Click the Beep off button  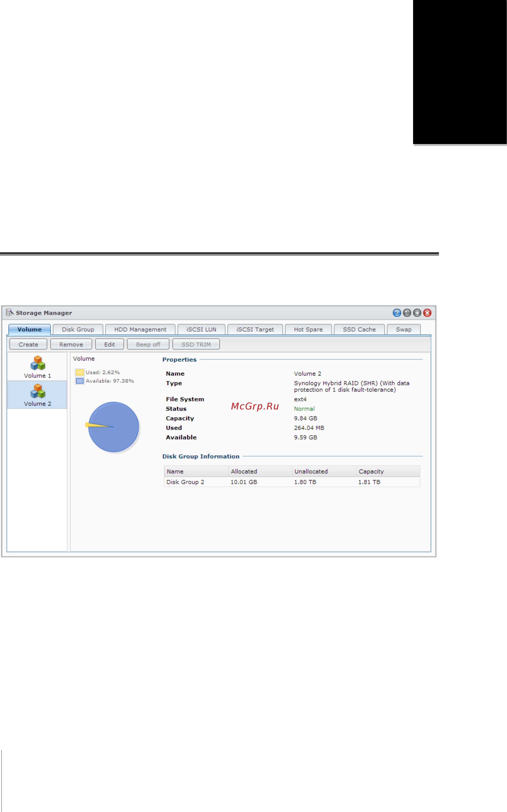click(148, 344)
